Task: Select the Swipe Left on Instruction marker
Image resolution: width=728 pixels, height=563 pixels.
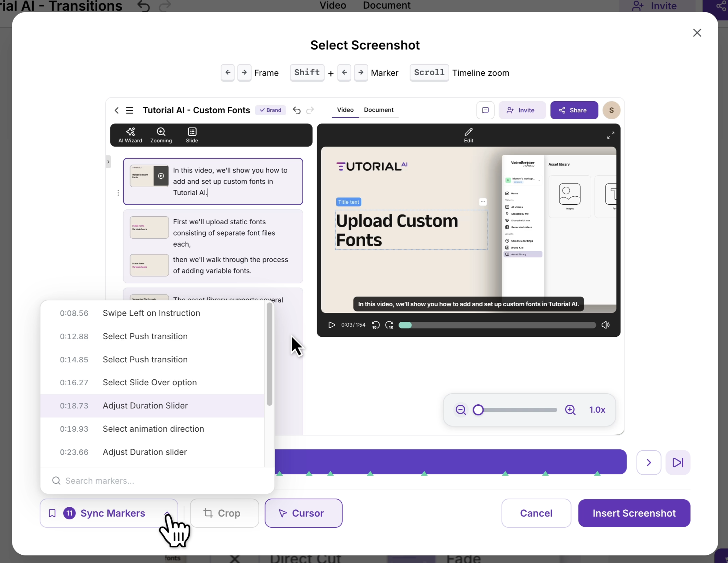Action: [x=151, y=313]
